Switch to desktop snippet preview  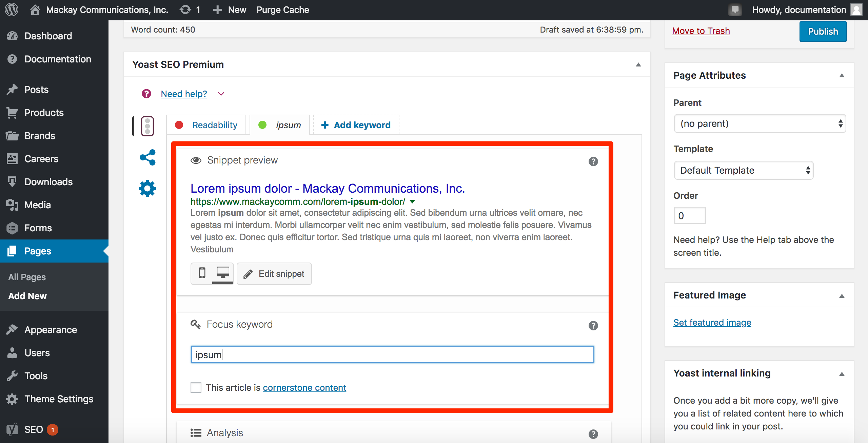(223, 273)
